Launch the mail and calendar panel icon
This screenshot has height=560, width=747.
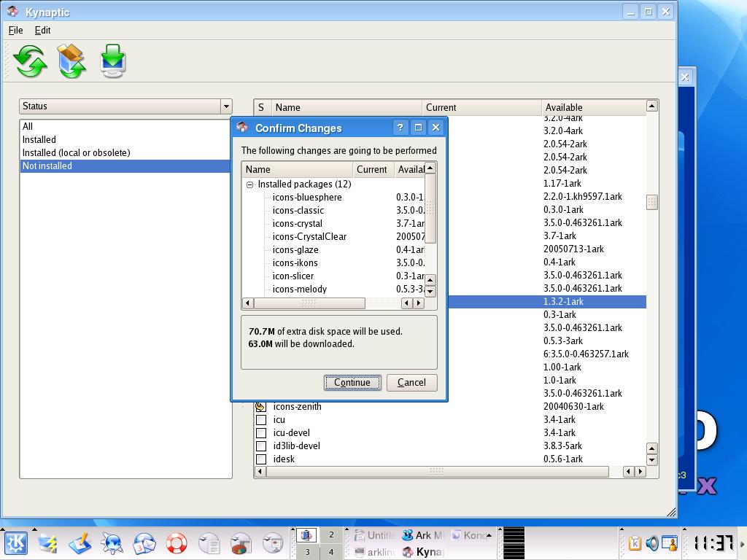(x=144, y=543)
